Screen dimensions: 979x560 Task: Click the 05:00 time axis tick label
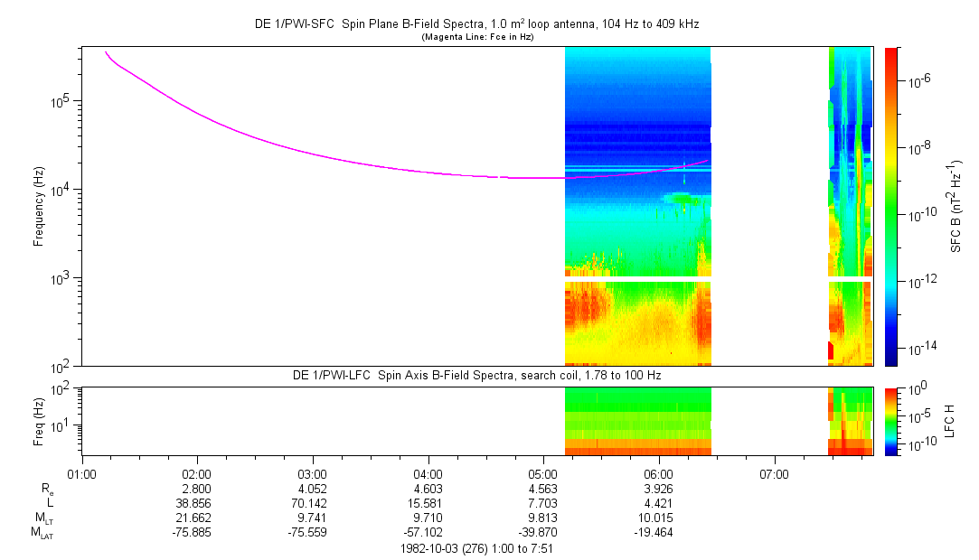(543, 473)
